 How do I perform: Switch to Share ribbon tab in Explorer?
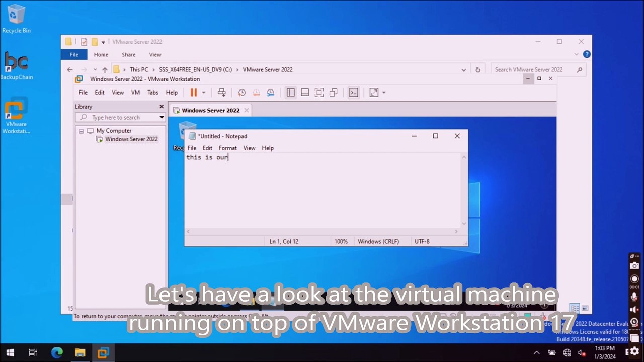128,55
